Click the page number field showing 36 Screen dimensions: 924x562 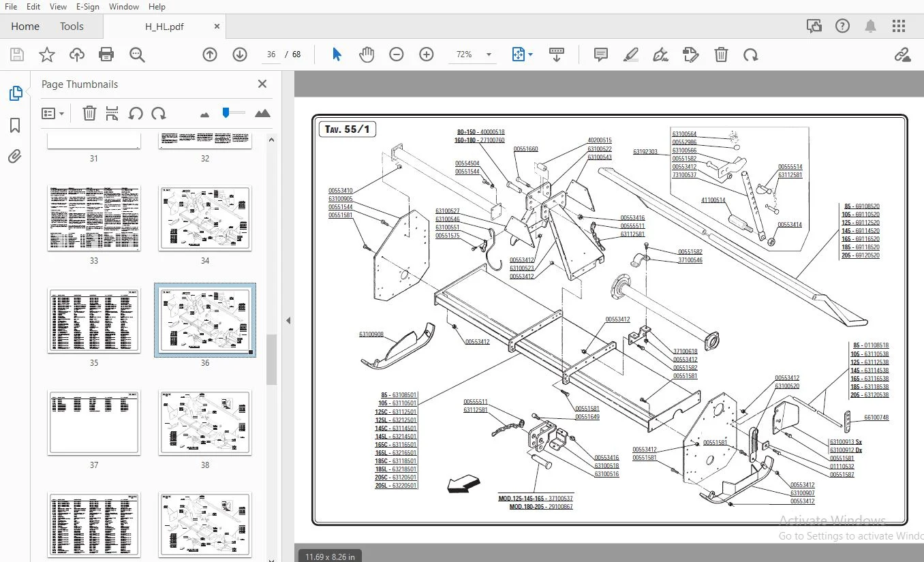tap(271, 54)
